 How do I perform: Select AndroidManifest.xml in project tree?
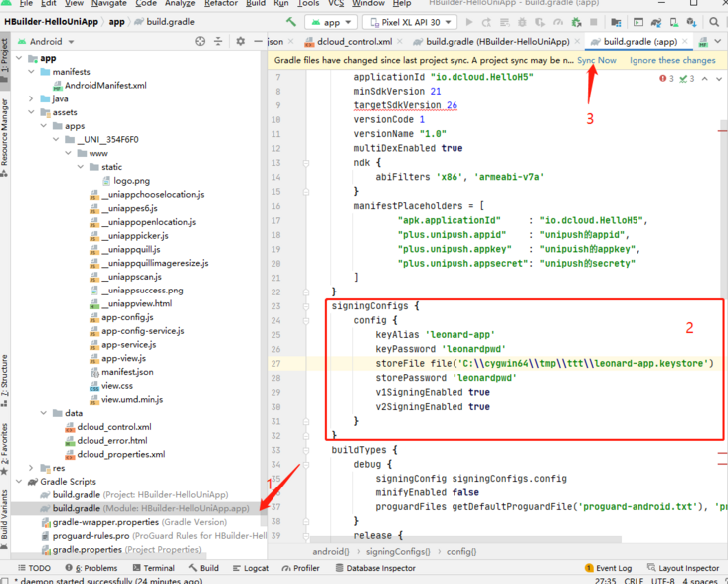pos(99,85)
